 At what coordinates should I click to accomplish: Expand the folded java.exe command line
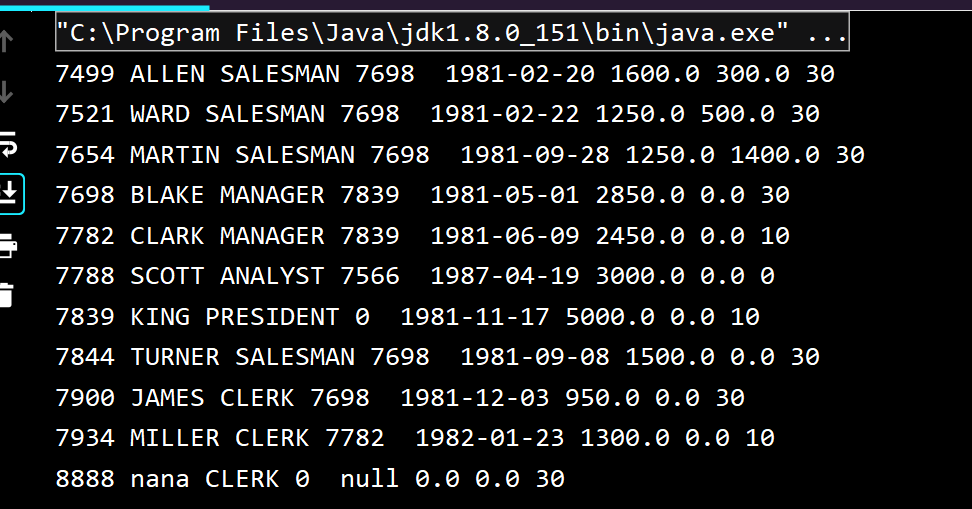452,32
